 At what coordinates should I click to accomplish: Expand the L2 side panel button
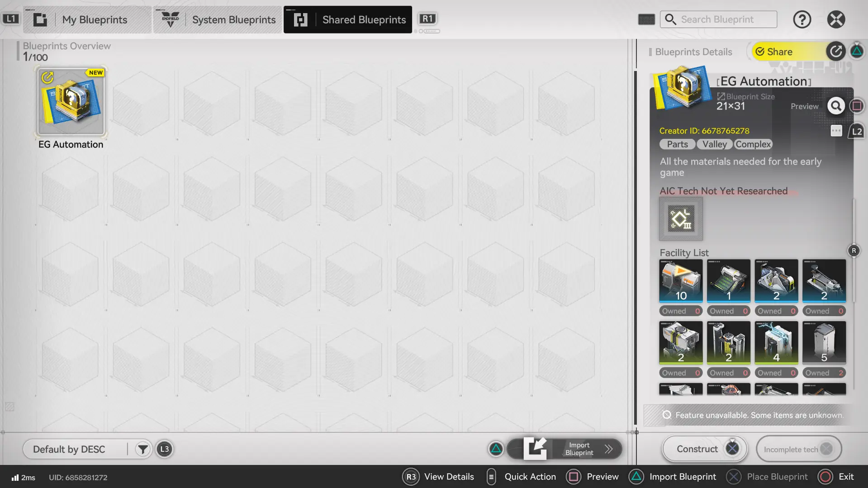point(857,132)
